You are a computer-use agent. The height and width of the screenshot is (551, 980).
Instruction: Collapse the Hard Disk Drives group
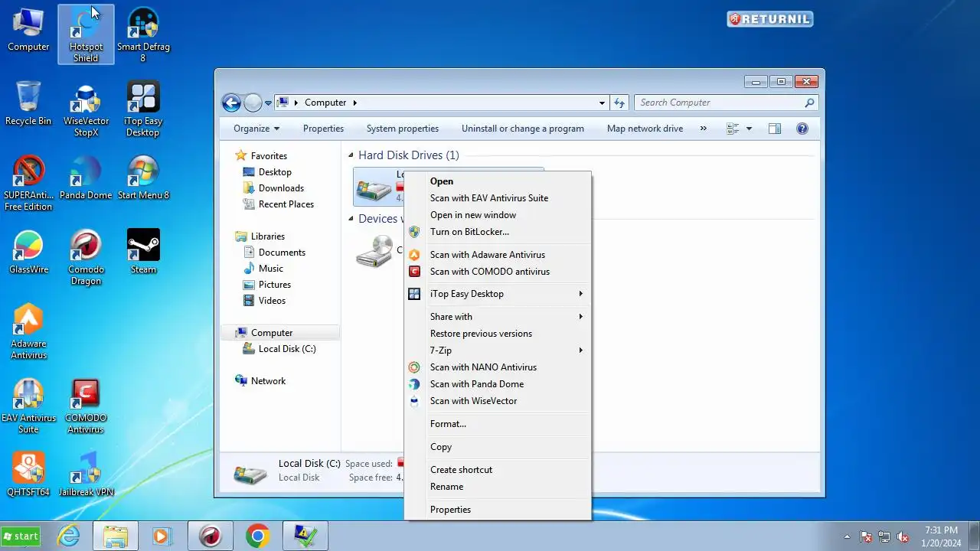(351, 155)
